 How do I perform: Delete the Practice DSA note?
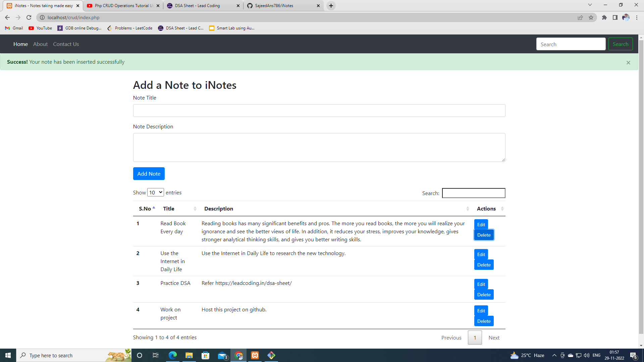coord(484,295)
